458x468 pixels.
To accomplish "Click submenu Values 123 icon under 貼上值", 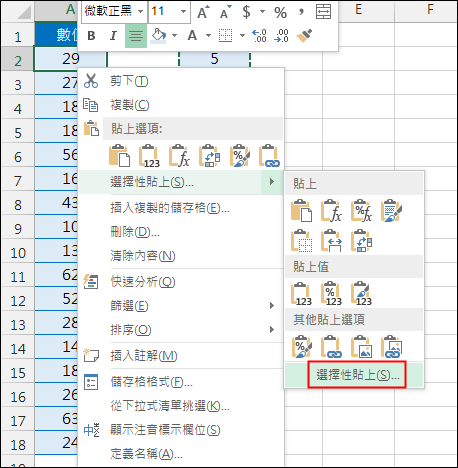I will pos(301,294).
